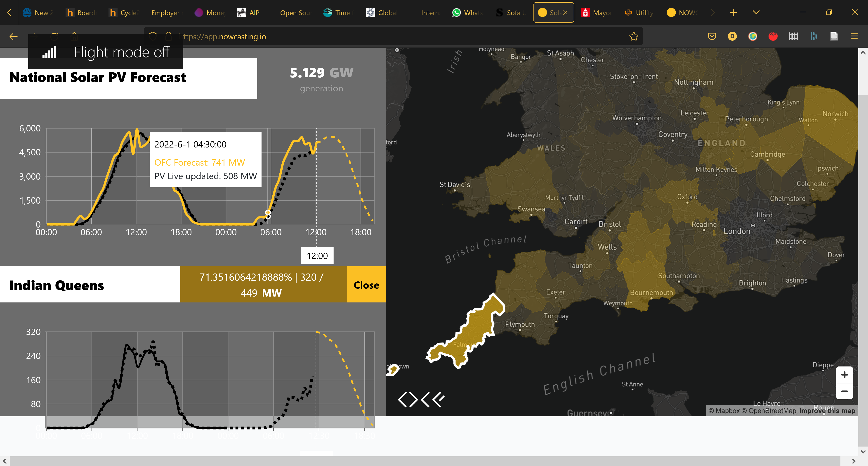Click the globe extension icon in the toolbar
Image resolution: width=868 pixels, height=466 pixels.
tap(752, 36)
